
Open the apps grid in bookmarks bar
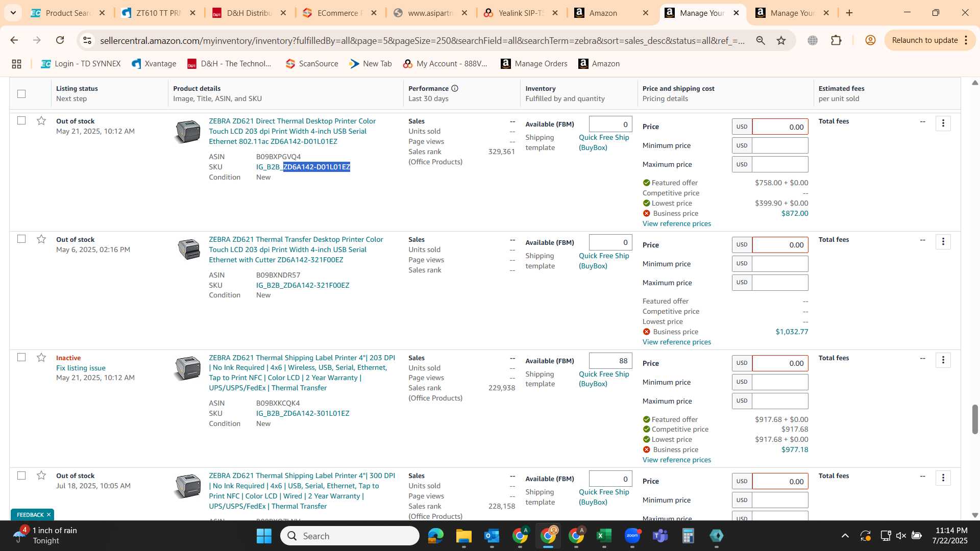coord(16,64)
